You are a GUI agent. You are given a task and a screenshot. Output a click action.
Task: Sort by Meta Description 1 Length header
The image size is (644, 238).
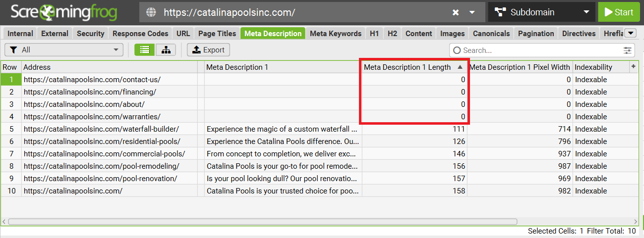[414, 67]
